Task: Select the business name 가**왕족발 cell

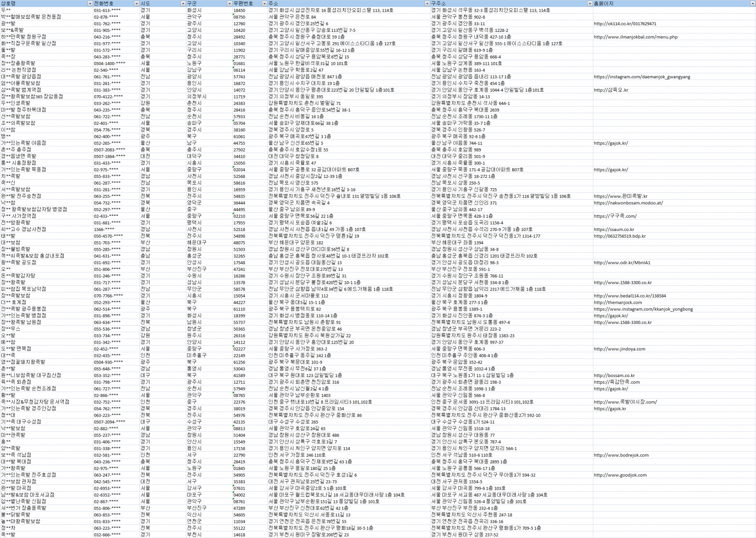Action: coord(13,468)
